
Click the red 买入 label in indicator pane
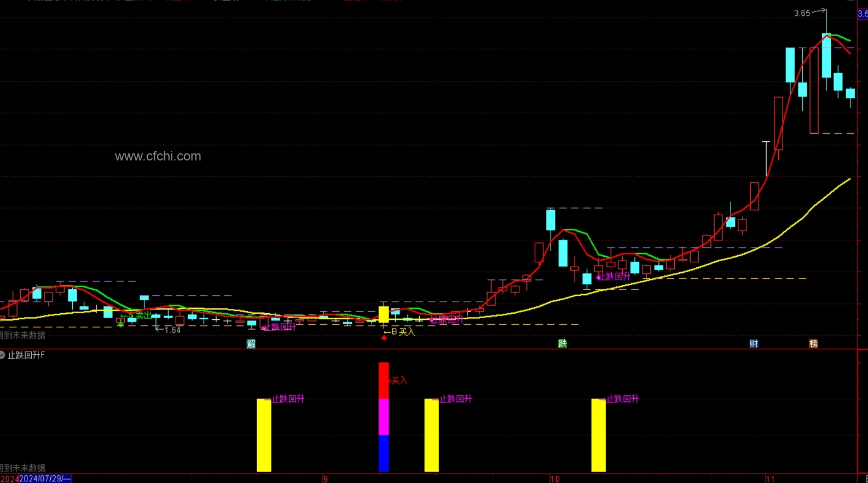(399, 380)
